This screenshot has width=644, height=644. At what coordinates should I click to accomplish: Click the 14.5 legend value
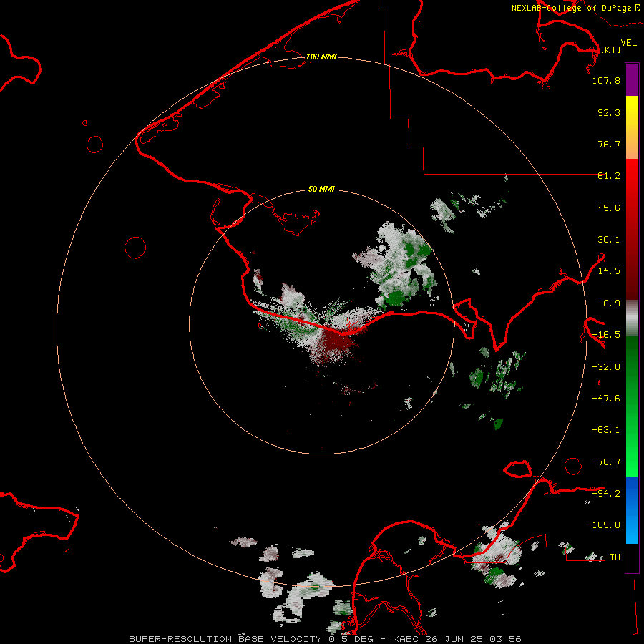click(x=609, y=271)
